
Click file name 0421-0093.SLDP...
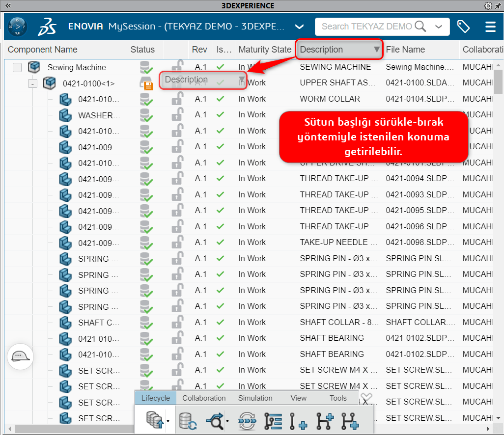click(420, 194)
